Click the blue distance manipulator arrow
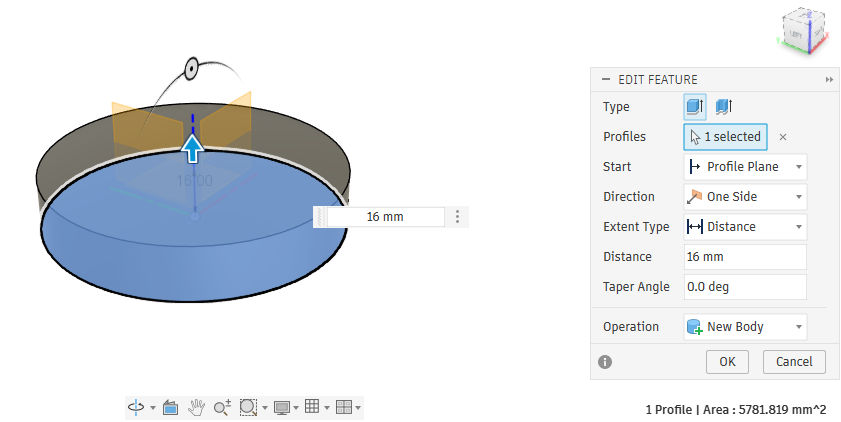 (193, 149)
